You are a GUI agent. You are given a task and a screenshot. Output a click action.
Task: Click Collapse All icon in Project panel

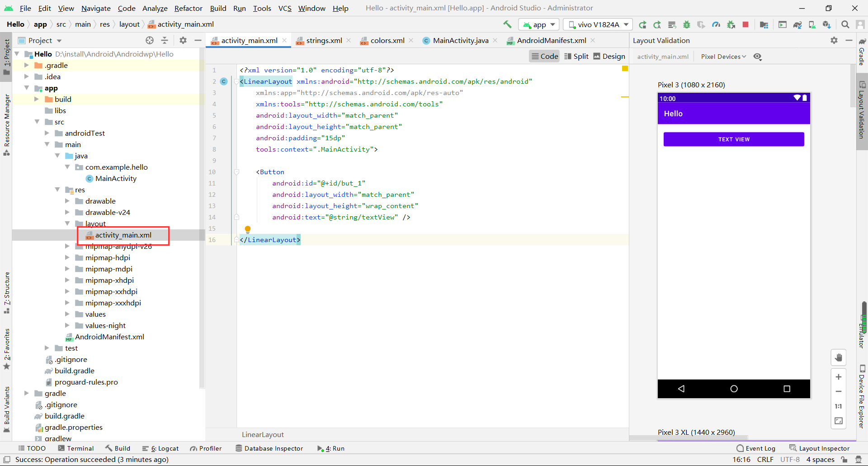(x=165, y=40)
